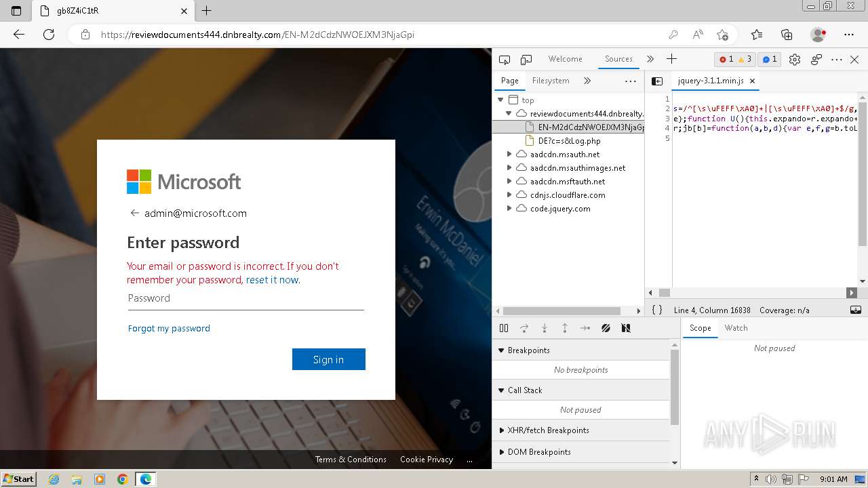
Task: Expand cdnjs.cloudflare.com tree node
Action: coord(509,195)
